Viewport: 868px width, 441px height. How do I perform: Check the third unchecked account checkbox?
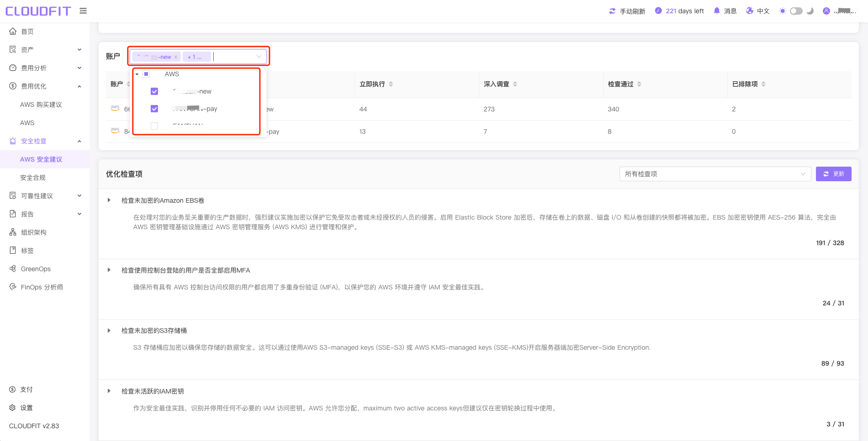154,126
